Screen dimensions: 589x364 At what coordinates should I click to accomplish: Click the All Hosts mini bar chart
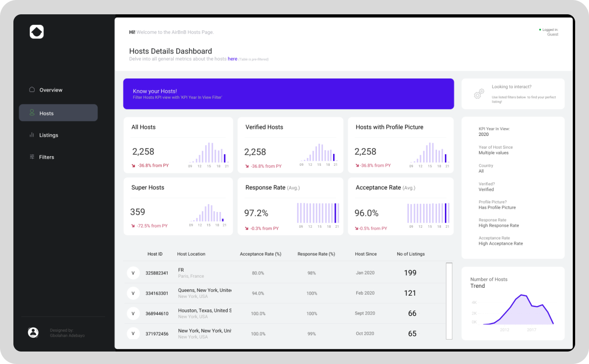click(208, 155)
